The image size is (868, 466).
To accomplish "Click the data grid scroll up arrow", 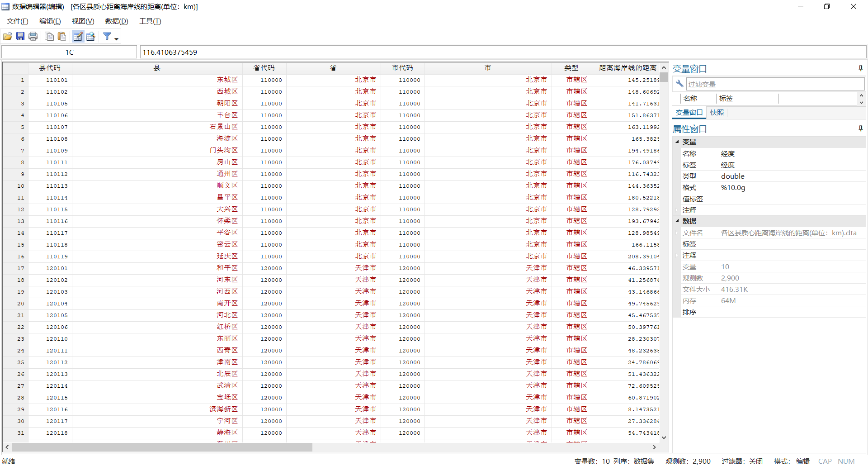I will click(664, 67).
